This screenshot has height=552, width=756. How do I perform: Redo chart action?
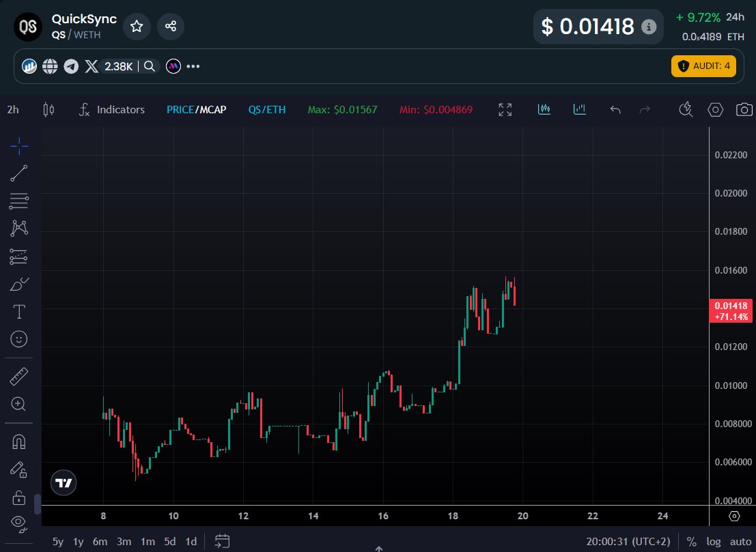pos(645,110)
